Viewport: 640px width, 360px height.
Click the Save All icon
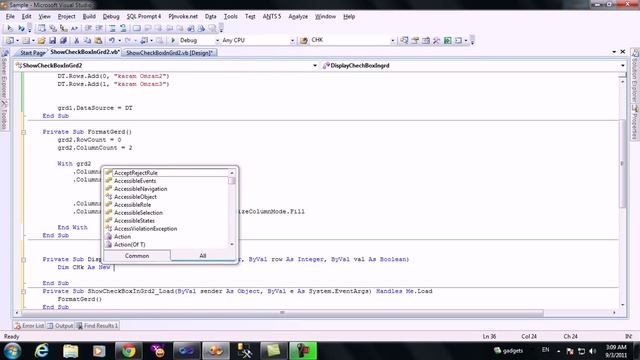tap(63, 40)
